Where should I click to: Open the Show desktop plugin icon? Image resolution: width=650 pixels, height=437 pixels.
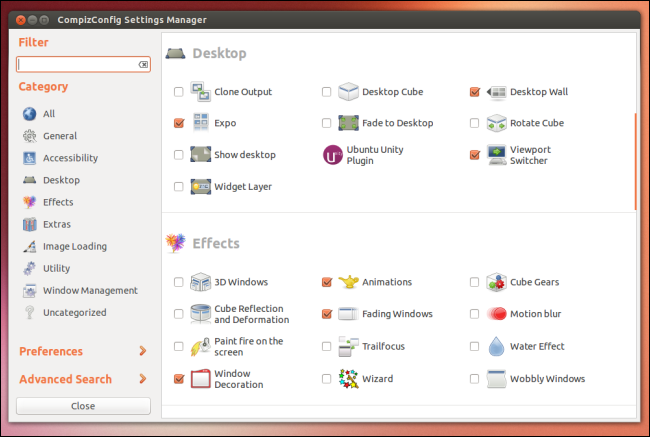tap(201, 155)
